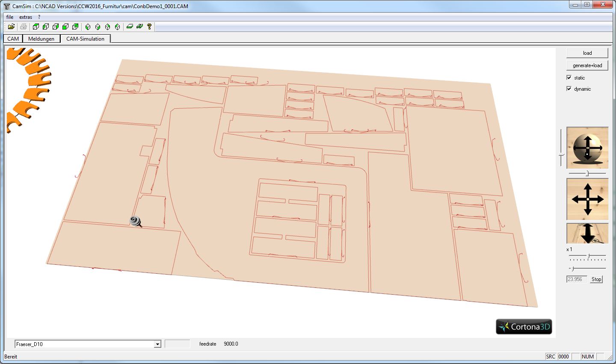Viewport: 616px width, 364px height.
Task: Click the zoom navigation thumbnail
Action: (x=587, y=233)
